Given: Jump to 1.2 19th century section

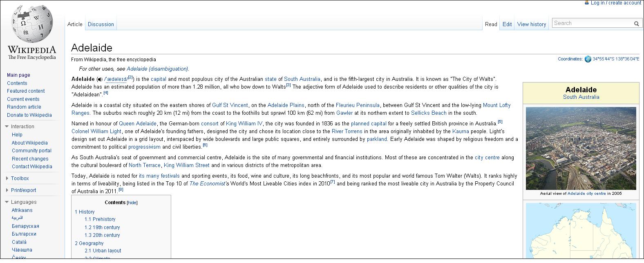Looking at the screenshot, I should pos(102,227).
